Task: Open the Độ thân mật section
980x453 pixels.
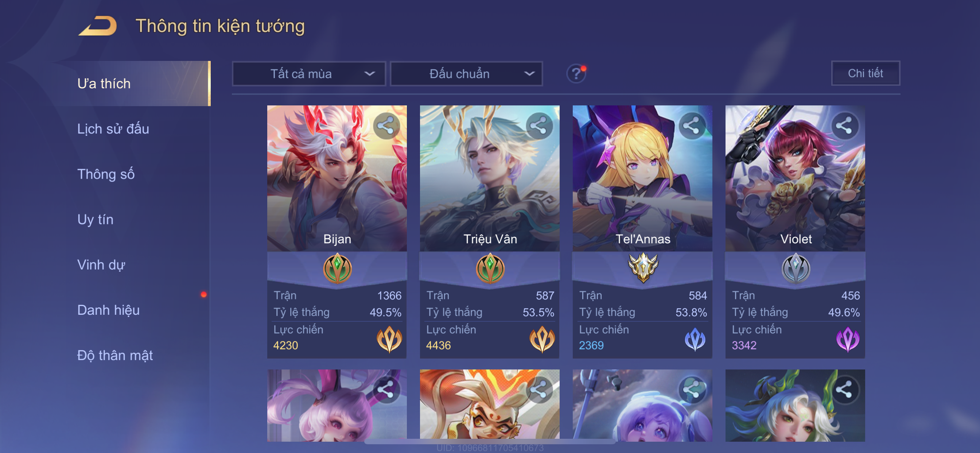Action: (x=115, y=355)
